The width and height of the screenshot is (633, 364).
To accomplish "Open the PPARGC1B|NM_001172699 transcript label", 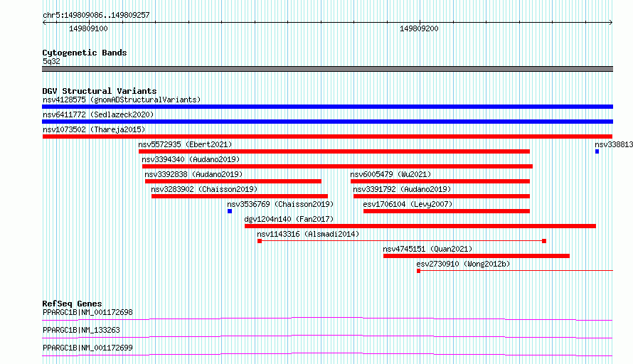I will coord(87,348).
